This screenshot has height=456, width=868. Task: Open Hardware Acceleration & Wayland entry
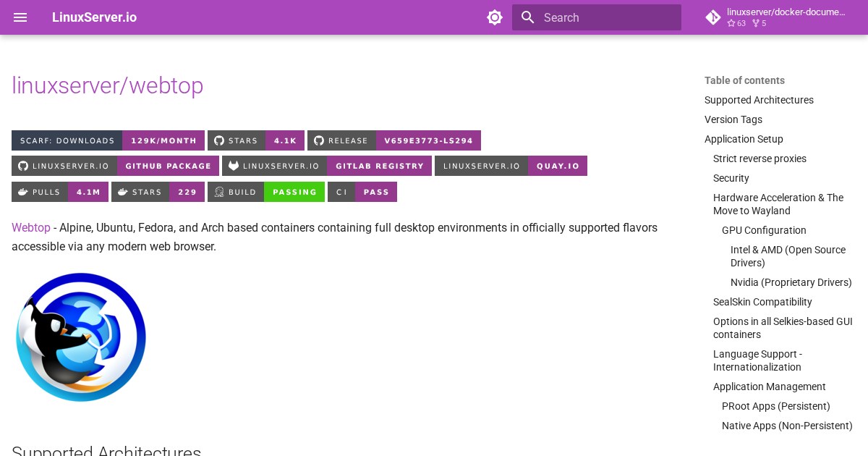coord(778,204)
